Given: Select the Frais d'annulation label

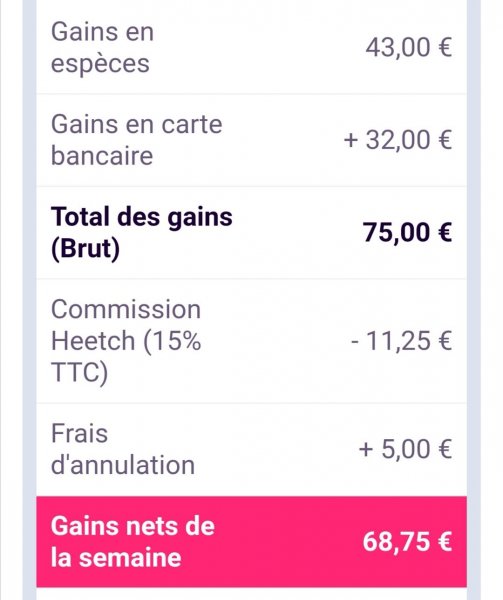Looking at the screenshot, I should pos(123,449).
